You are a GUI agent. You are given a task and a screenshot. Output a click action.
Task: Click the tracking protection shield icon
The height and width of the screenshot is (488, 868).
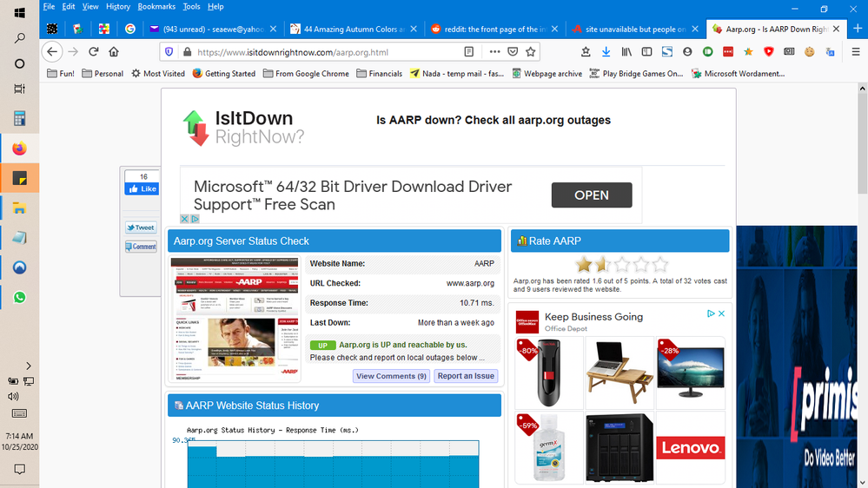[x=169, y=52]
